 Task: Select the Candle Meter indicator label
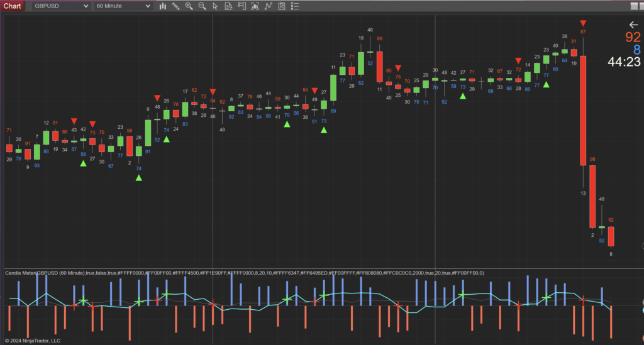[x=244, y=273]
